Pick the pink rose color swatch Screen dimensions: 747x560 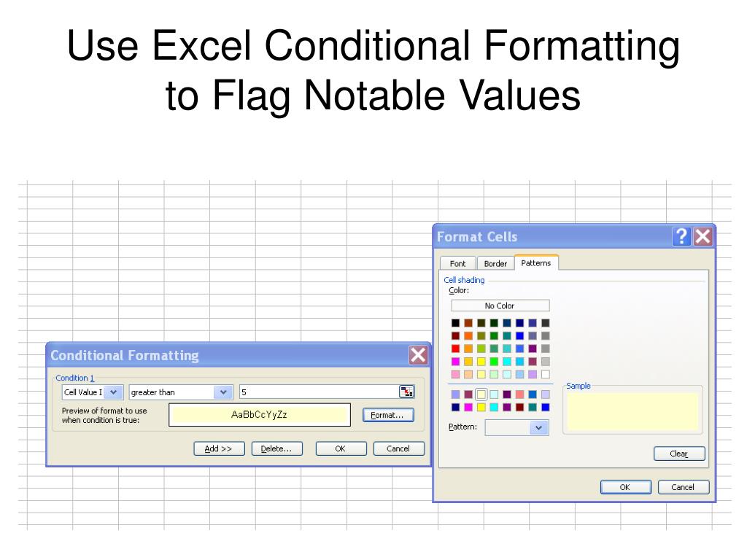click(455, 374)
